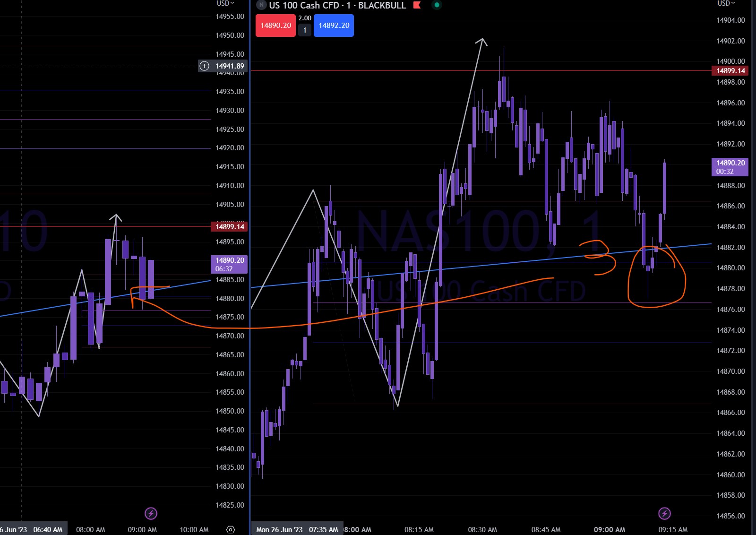Click 14880.00 on the right price scale

(x=730, y=268)
